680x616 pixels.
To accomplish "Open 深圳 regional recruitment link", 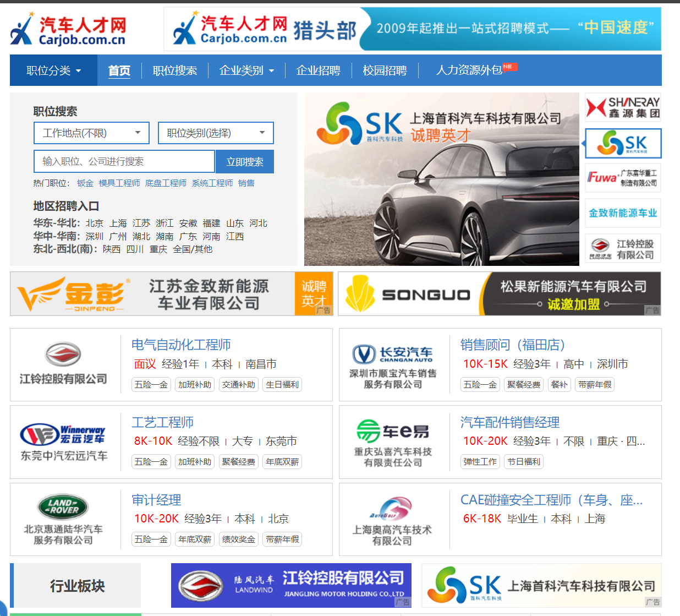I will 95,236.
